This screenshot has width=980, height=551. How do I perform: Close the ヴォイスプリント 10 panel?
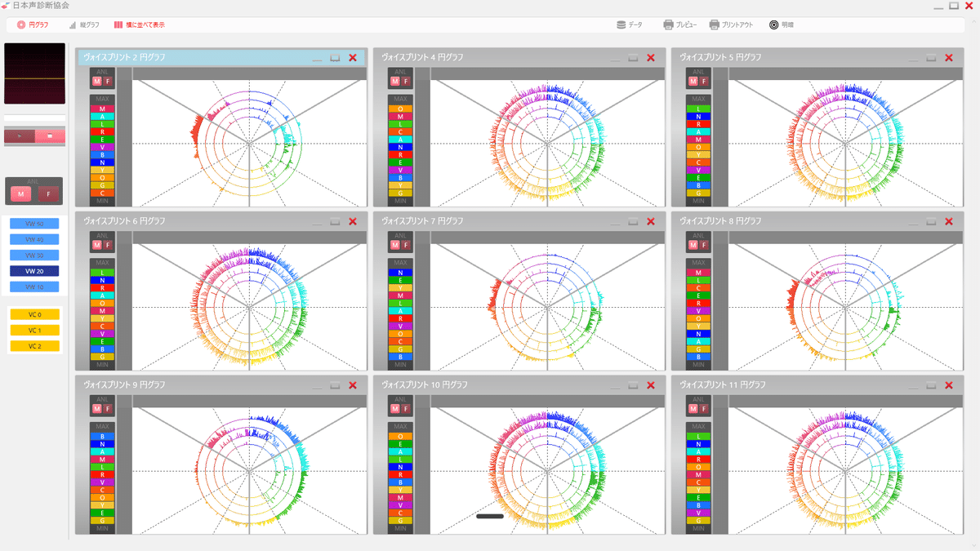coord(651,384)
